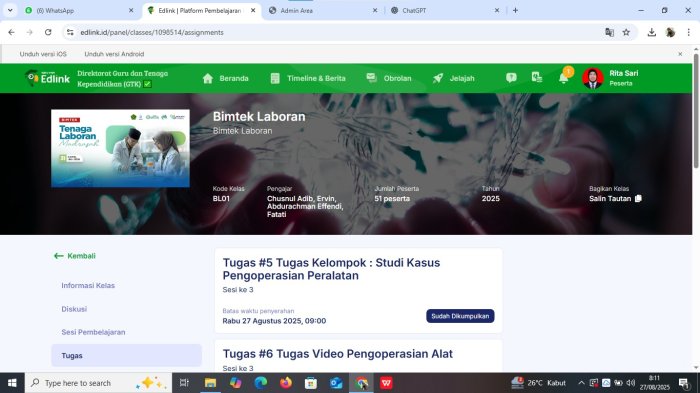Dismiss the app download banner

click(680, 54)
